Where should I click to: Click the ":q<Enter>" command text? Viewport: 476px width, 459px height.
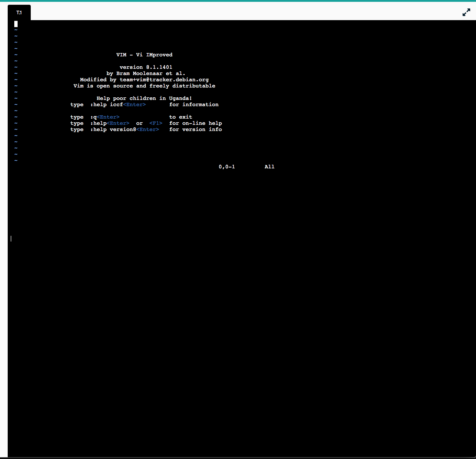[x=105, y=117]
